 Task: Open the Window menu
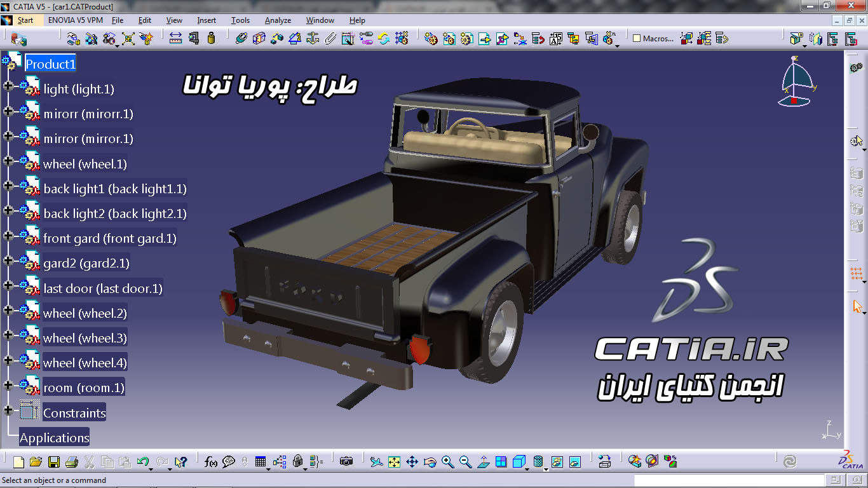(x=320, y=20)
